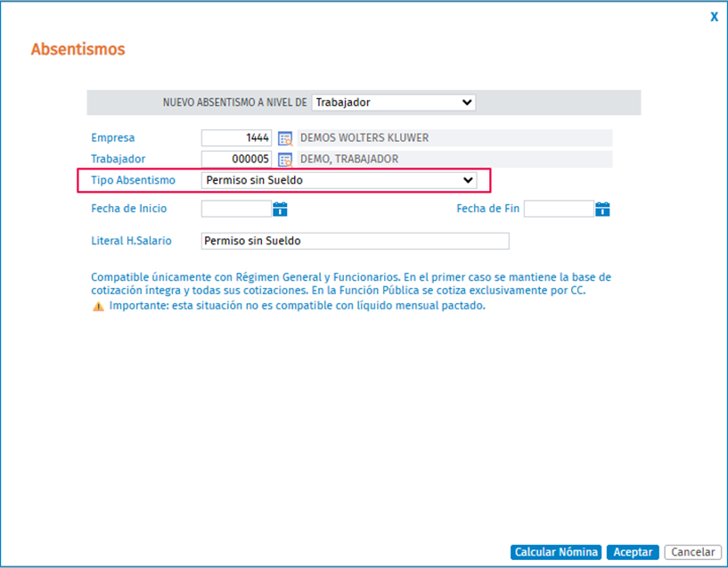Expand the Nuevo Absentismo a Nivel de dropdown
Viewport: 728px width, 568px height.
coord(394,103)
